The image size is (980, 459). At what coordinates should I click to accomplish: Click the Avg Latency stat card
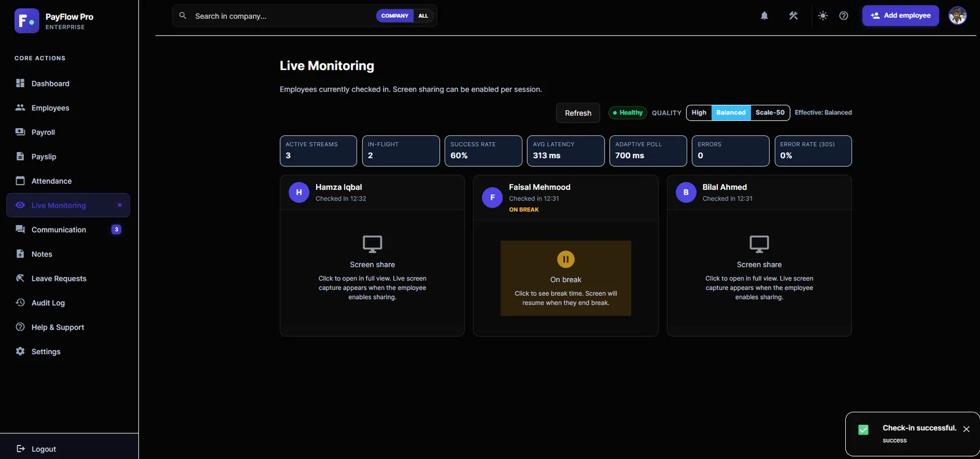pyautogui.click(x=565, y=151)
